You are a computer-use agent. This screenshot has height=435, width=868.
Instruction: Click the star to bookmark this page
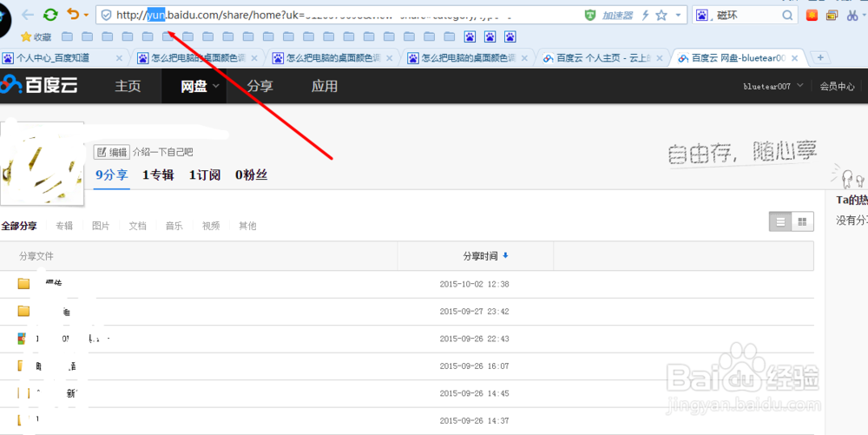pos(661,16)
